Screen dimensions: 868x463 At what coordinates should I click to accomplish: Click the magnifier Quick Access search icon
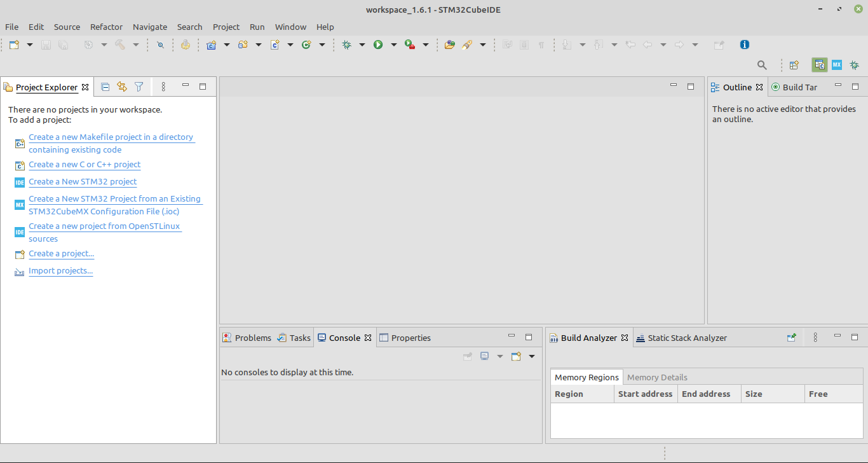pos(762,65)
